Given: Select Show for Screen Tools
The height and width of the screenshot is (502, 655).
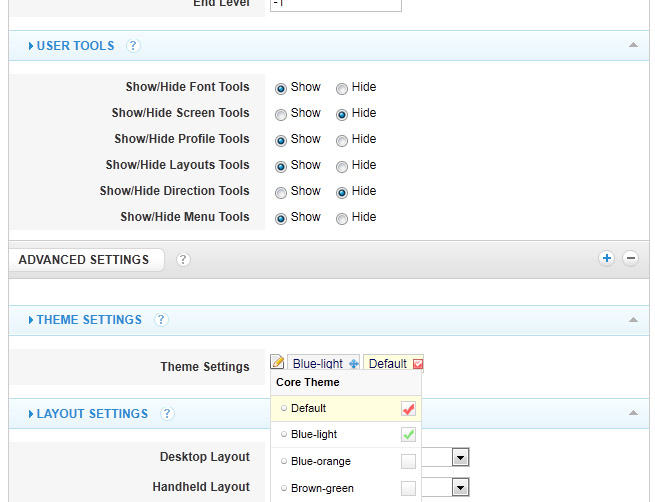Looking at the screenshot, I should coord(281,114).
